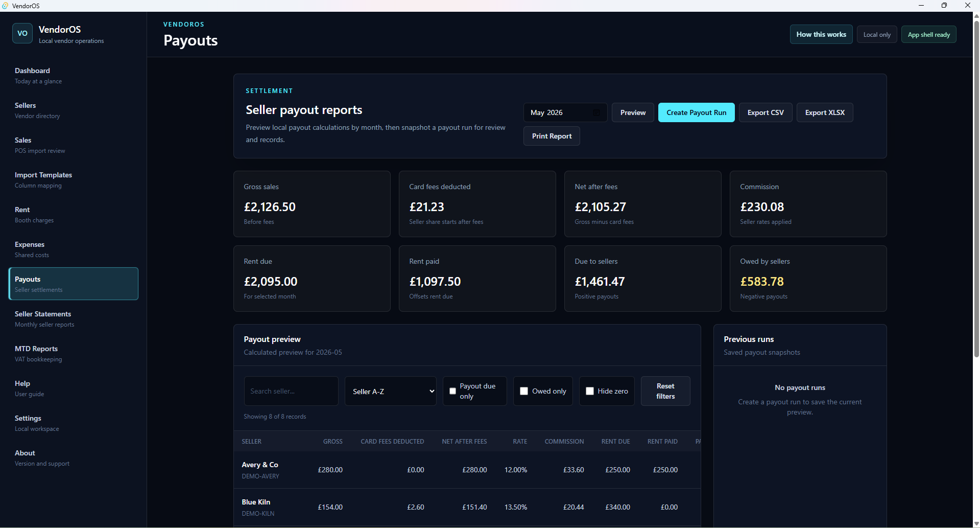The height and width of the screenshot is (528, 980).
Task: Go to Settings local workspace
Action: pos(74,423)
